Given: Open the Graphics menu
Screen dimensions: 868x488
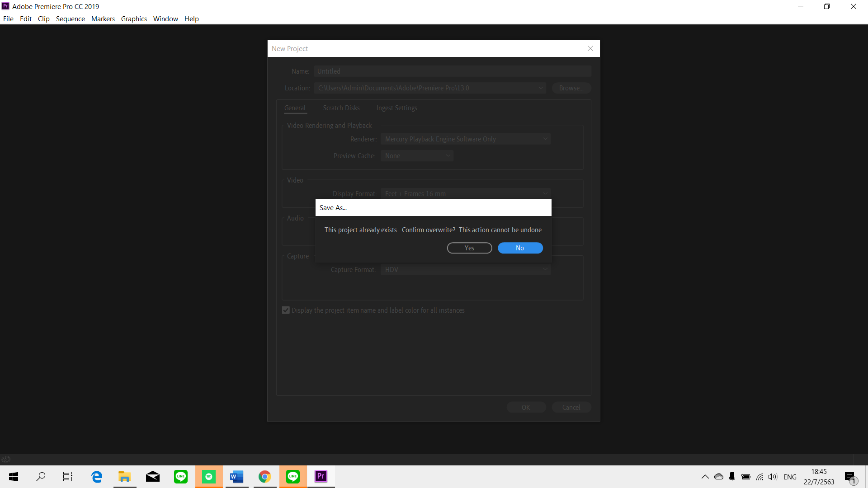Looking at the screenshot, I should click(134, 19).
